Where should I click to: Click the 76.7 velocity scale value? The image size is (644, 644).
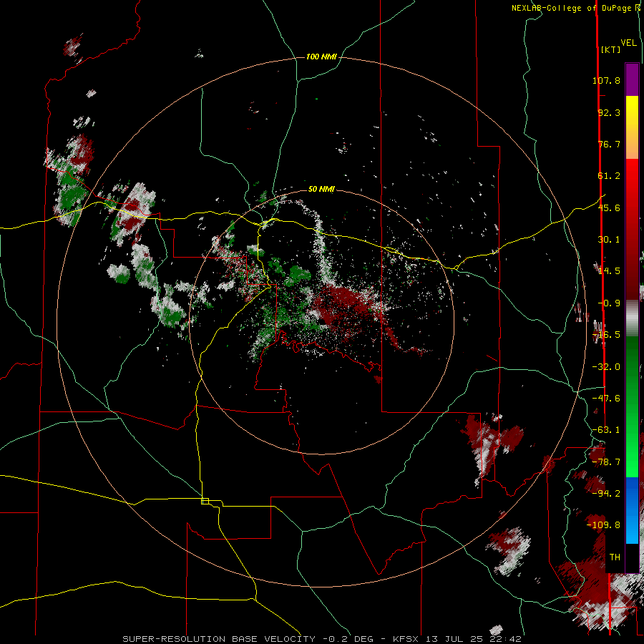[609, 144]
